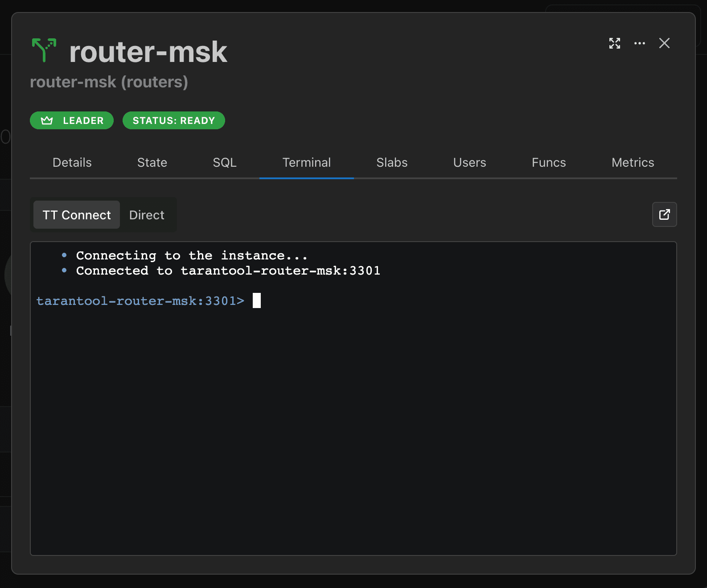707x588 pixels.
Task: Close the router-msk panel
Action: pyautogui.click(x=664, y=43)
